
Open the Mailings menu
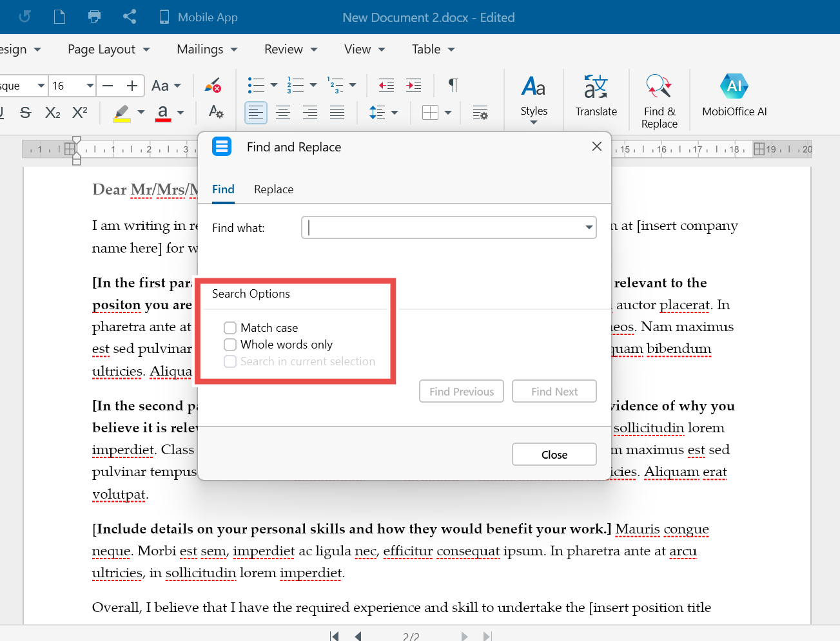(x=207, y=50)
